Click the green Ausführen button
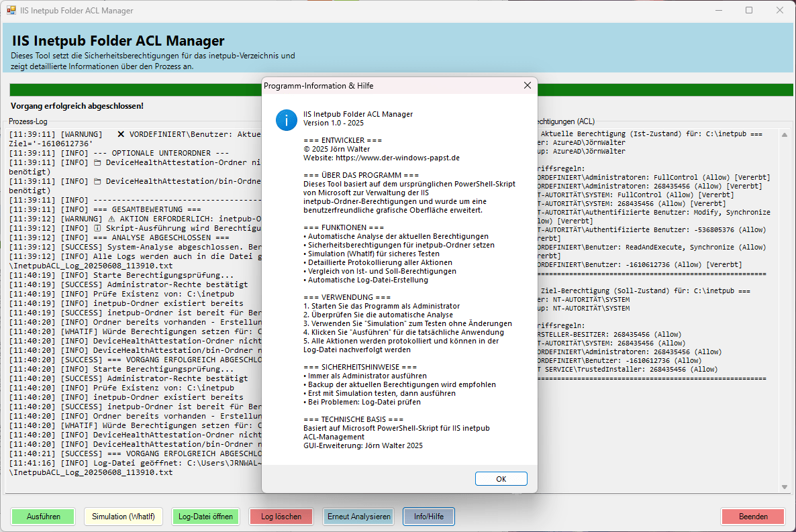The width and height of the screenshot is (796, 532). tap(44, 517)
